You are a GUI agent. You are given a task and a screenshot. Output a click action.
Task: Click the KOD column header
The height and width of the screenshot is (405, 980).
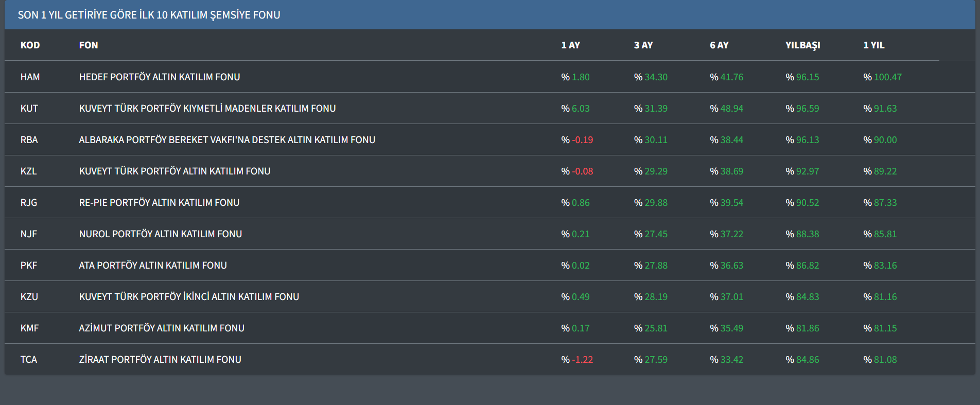point(30,45)
